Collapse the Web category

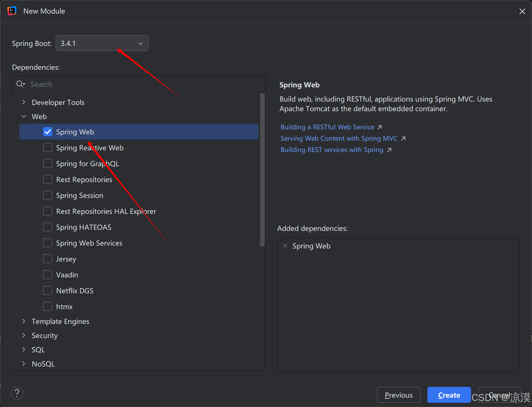(24, 116)
